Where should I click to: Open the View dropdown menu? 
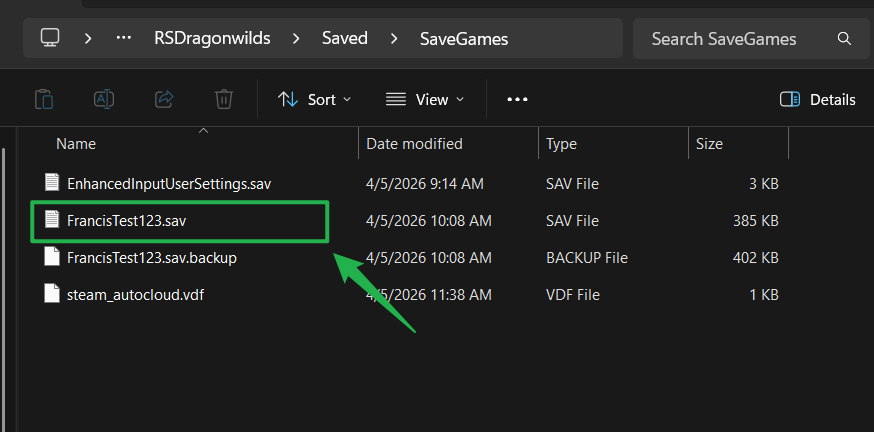(425, 99)
